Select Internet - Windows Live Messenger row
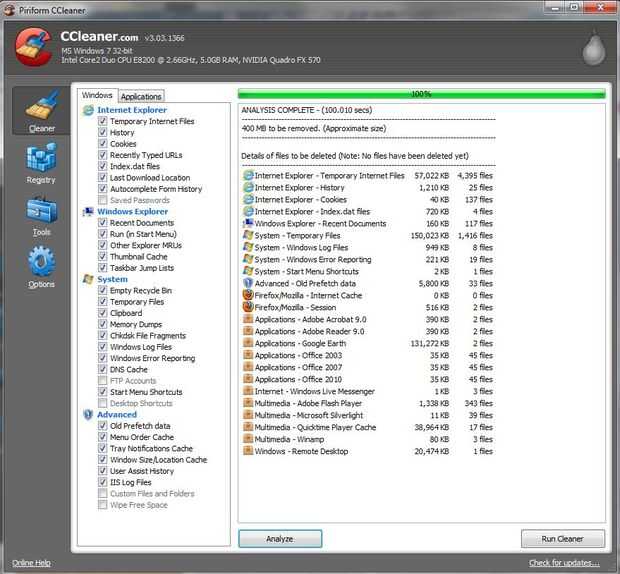The image size is (620, 574). [x=368, y=391]
